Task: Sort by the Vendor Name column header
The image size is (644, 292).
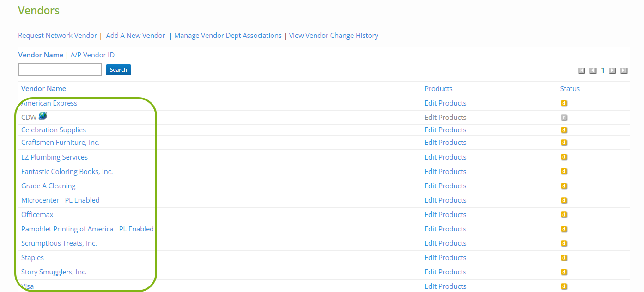Action: [43, 89]
